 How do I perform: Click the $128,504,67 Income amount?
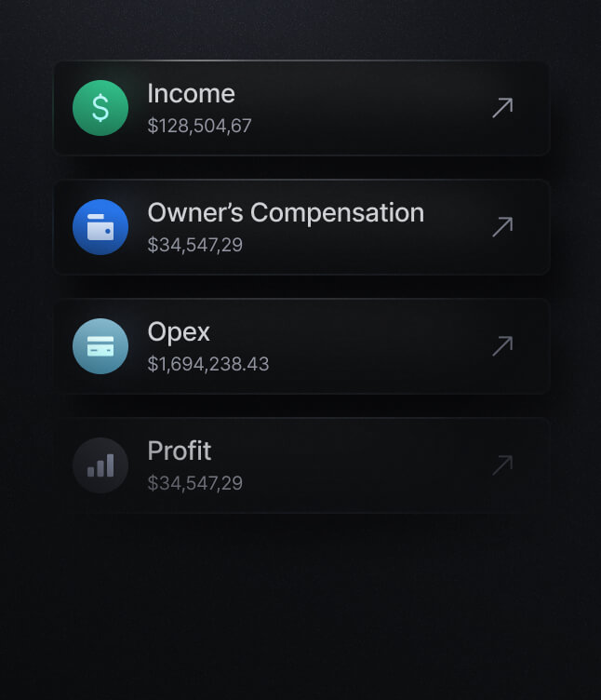pyautogui.click(x=199, y=126)
